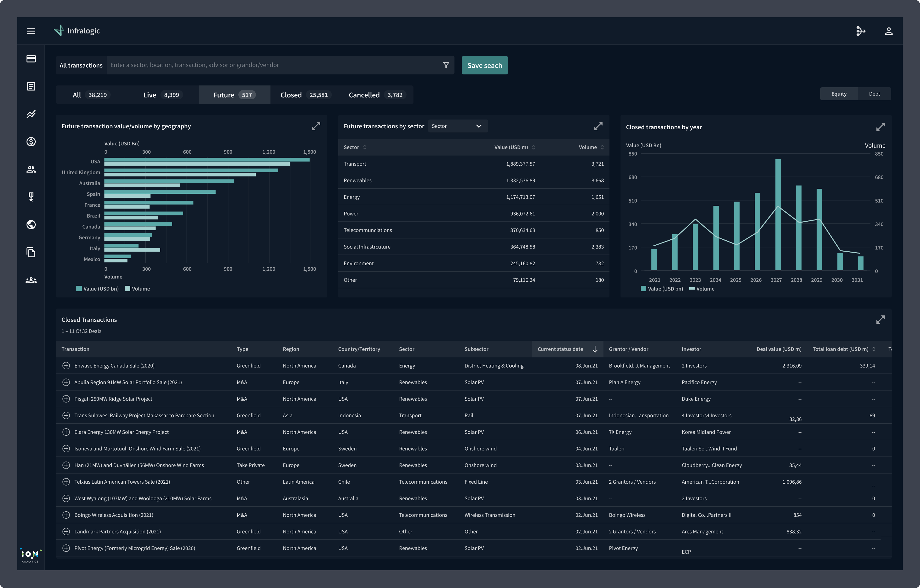The image size is (920, 588).
Task: Switch to the Debt toggle
Action: [x=874, y=94]
